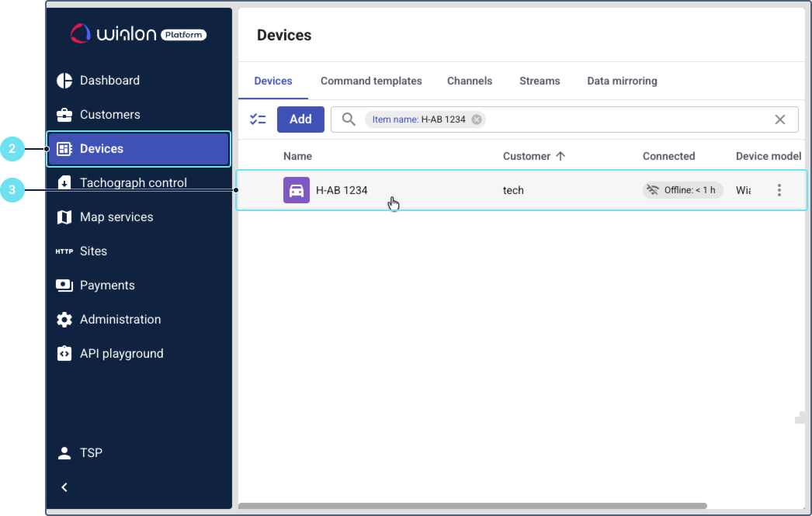Open the API playground
This screenshot has width=812, height=516.
[x=122, y=353]
